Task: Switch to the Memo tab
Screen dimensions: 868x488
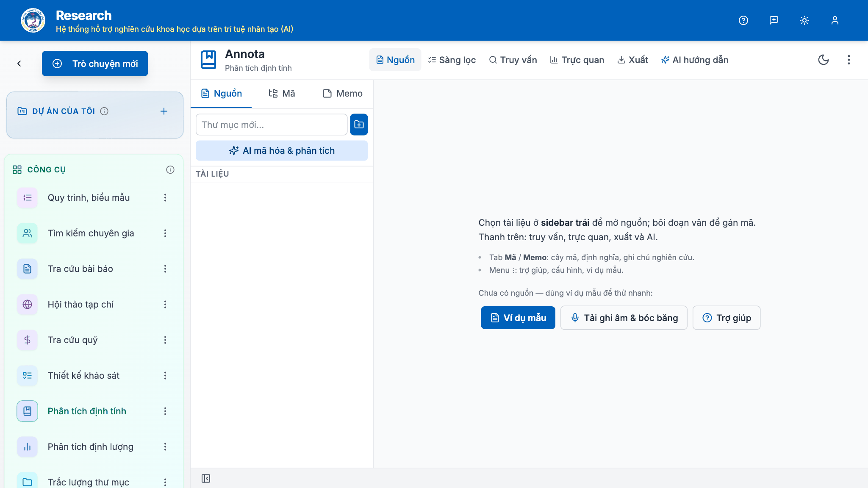Action: [342, 93]
